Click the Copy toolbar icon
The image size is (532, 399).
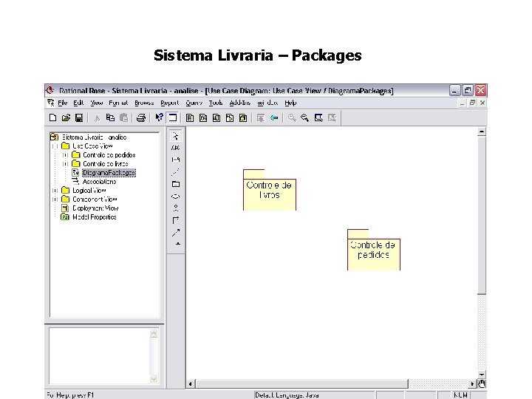coord(110,117)
